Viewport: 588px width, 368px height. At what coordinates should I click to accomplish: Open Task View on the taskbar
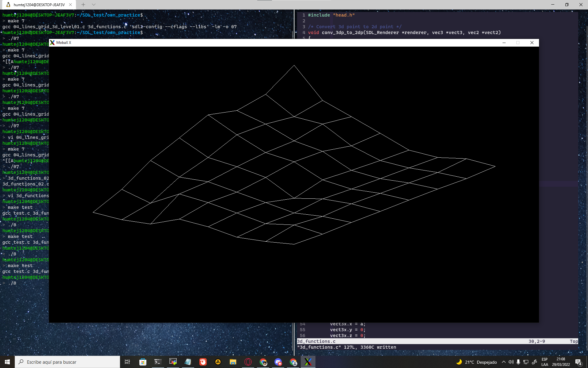tap(127, 362)
